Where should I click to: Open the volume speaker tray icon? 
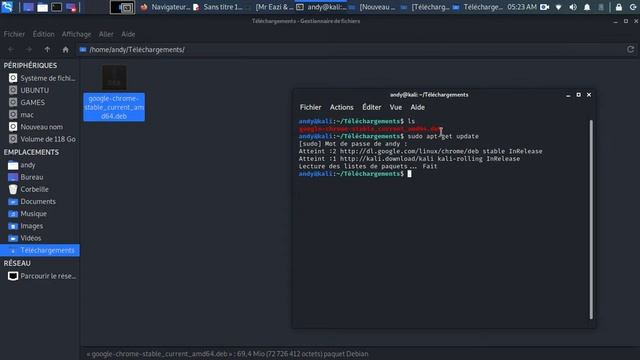pyautogui.click(x=573, y=7)
